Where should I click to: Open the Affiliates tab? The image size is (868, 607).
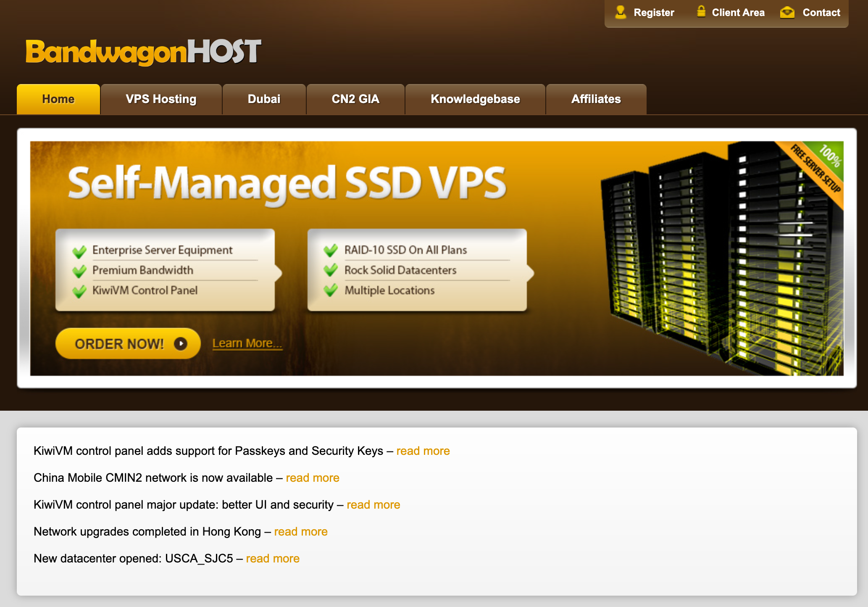tap(596, 99)
